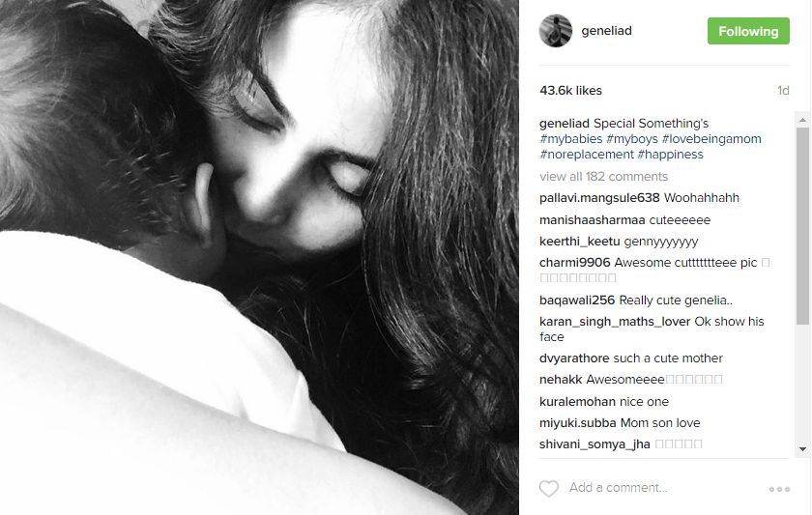Viewport: 812px width, 515px height.
Task: Open shivani_somya_jha's profile link
Action: pyautogui.click(x=594, y=444)
